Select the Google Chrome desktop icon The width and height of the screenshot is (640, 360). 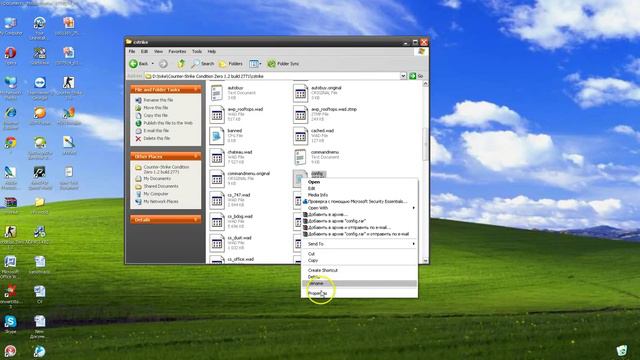[x=11, y=142]
